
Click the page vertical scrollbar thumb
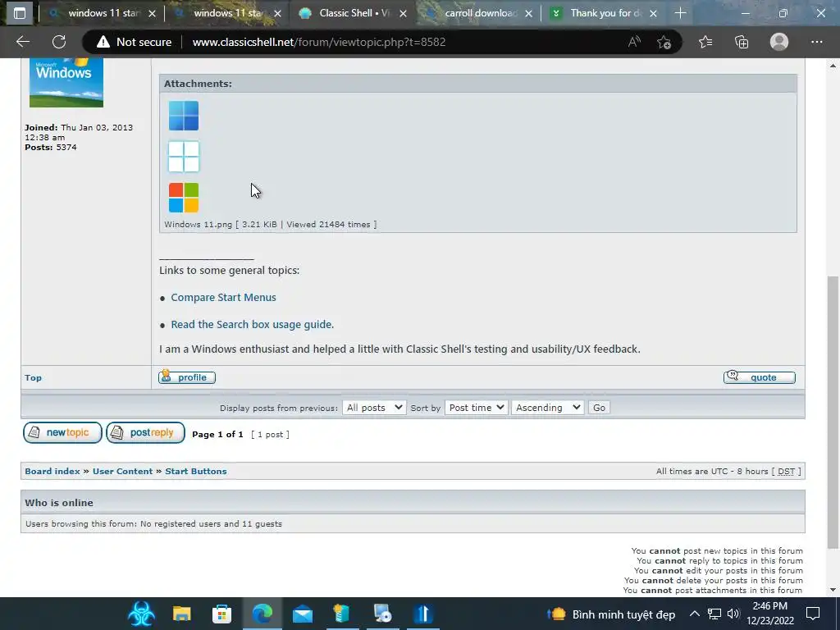coord(833,413)
